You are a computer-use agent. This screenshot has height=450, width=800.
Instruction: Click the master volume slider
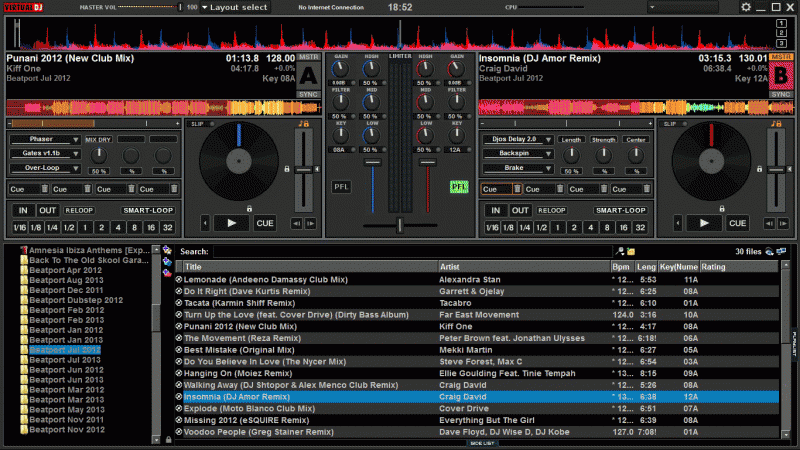(x=150, y=7)
